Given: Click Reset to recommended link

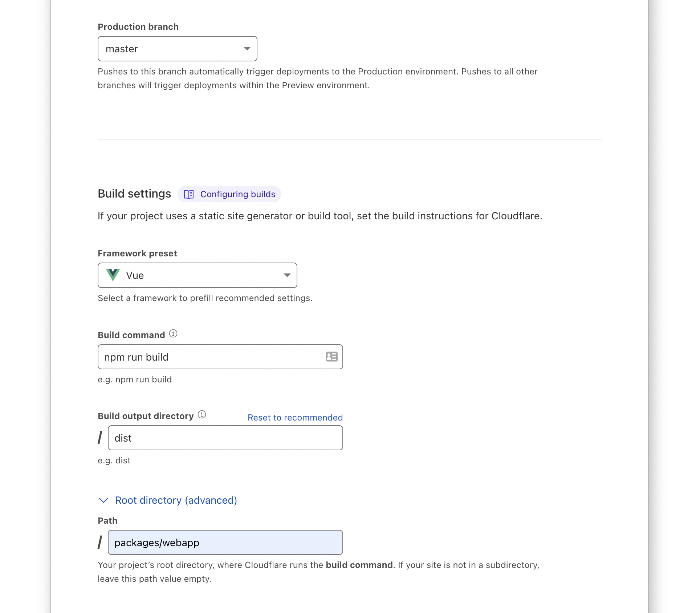Looking at the screenshot, I should (295, 418).
